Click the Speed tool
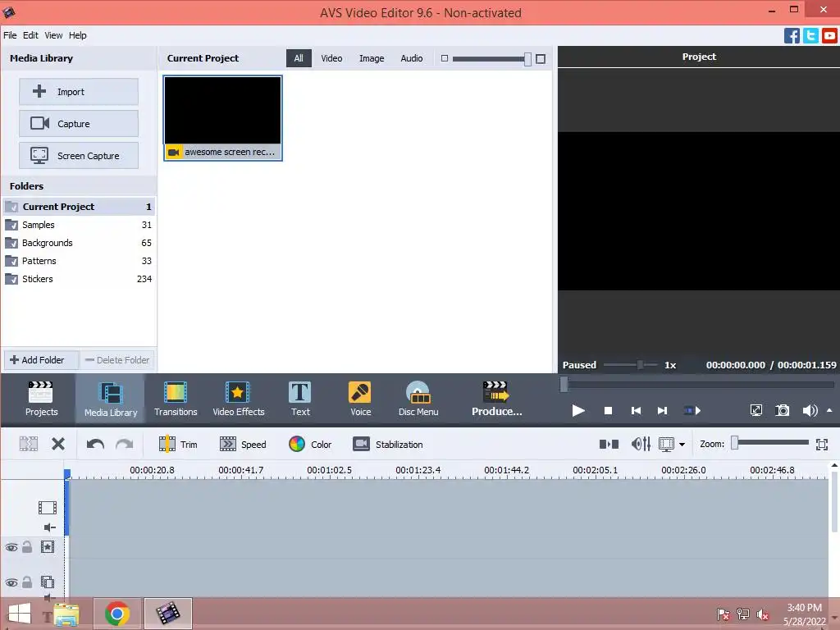This screenshot has width=840, height=630. pos(243,444)
